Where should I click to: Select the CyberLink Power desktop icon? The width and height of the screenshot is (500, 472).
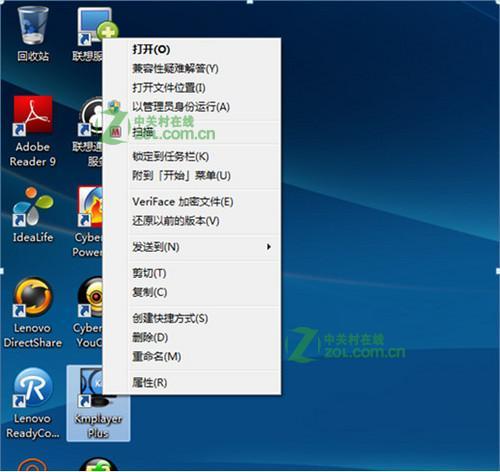tap(87, 222)
